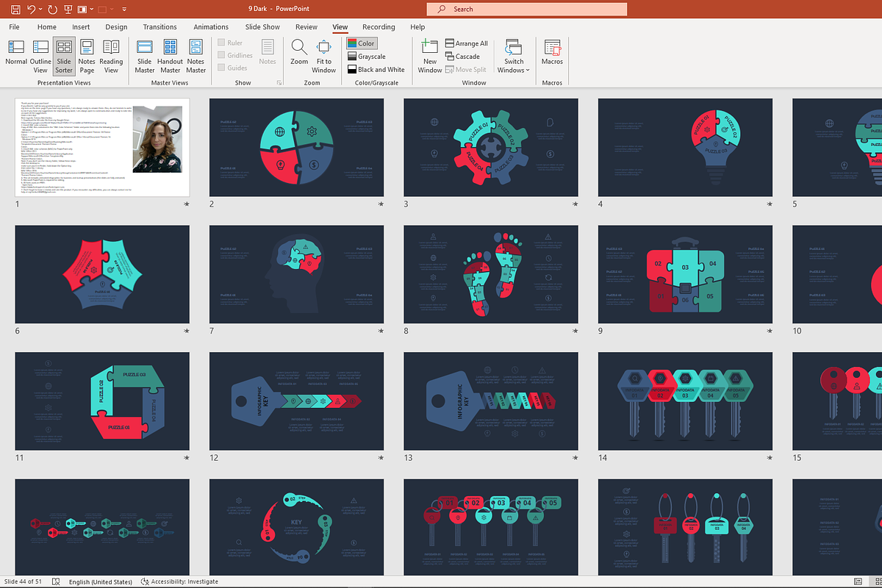The height and width of the screenshot is (588, 882).
Task: Open Slide Master view
Action: coord(145,56)
